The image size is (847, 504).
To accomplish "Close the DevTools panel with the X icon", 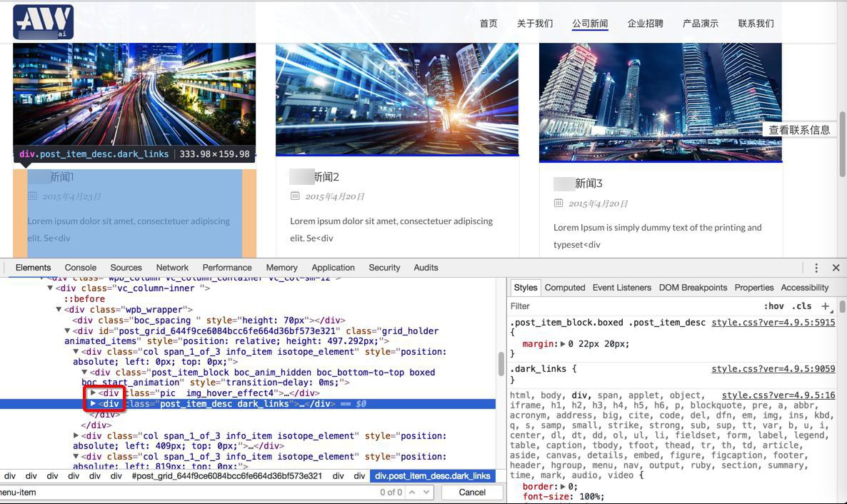I will [836, 268].
